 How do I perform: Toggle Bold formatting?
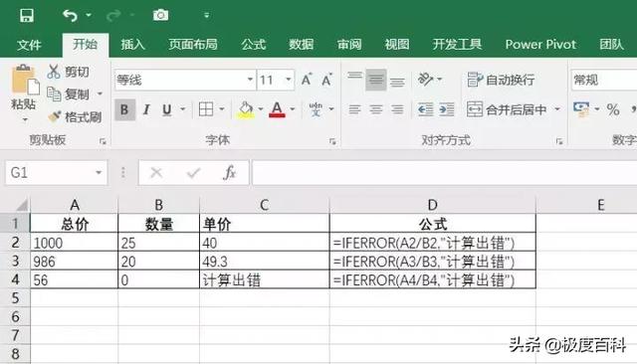coord(124,109)
